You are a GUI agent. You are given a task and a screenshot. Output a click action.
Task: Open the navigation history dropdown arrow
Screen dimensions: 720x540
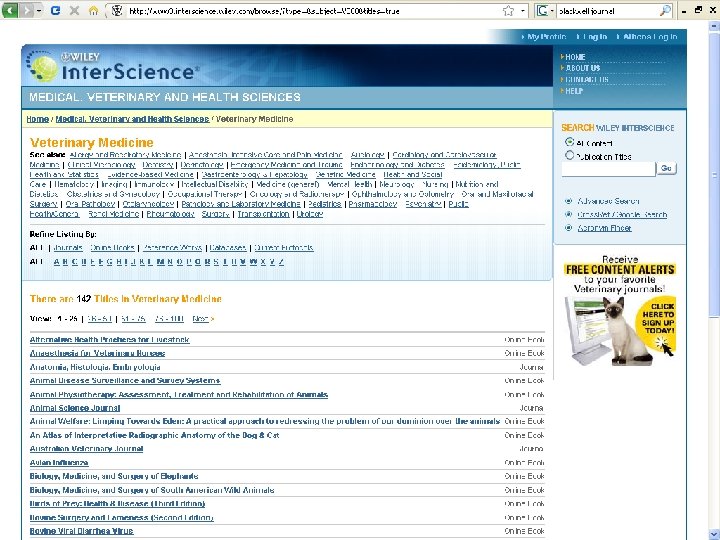pyautogui.click(x=39, y=10)
